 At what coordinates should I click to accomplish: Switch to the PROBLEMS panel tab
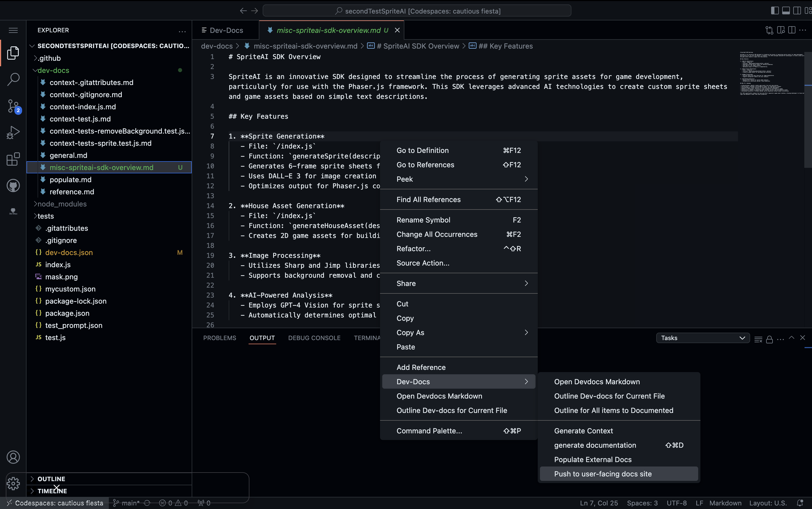tap(220, 338)
